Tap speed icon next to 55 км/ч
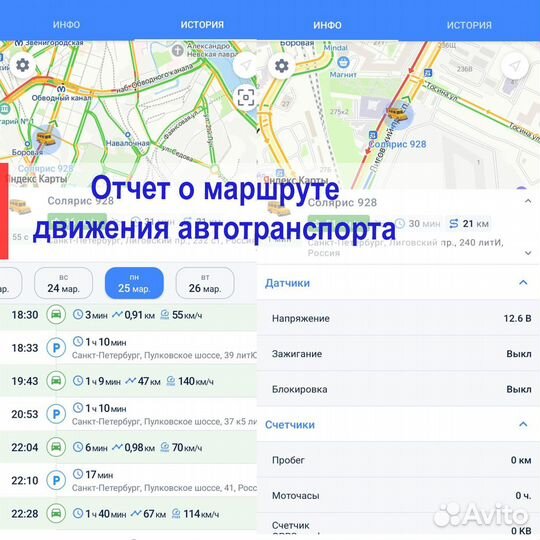 (x=165, y=314)
